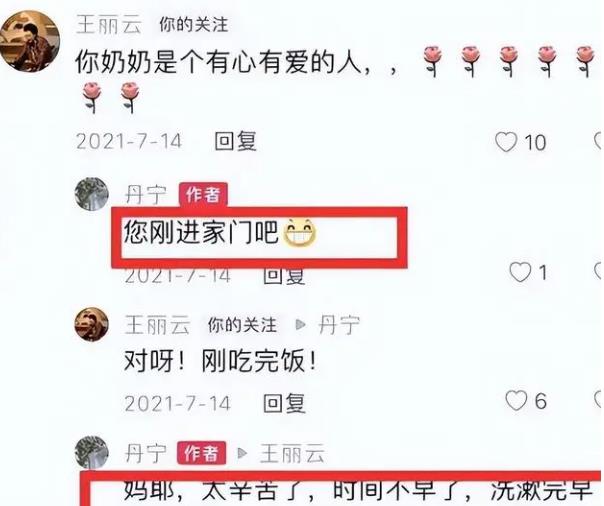Open 王丽云's small avatar in reply thread

91,324
